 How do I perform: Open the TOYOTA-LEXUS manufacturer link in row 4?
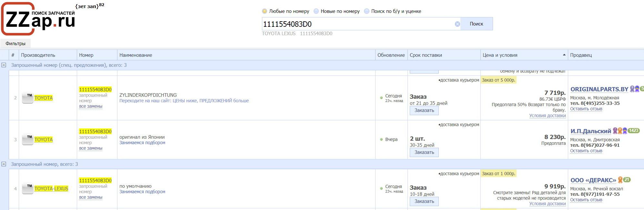[51, 189]
